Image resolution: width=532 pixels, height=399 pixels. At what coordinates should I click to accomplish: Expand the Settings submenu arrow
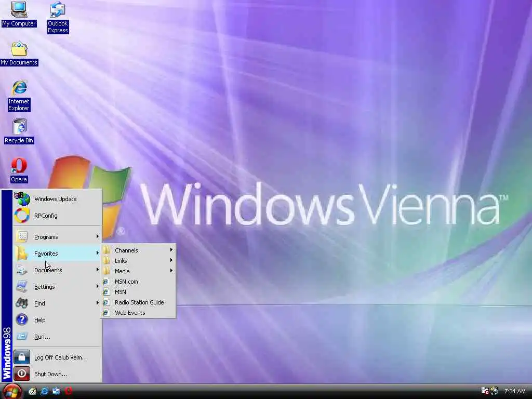[97, 286]
